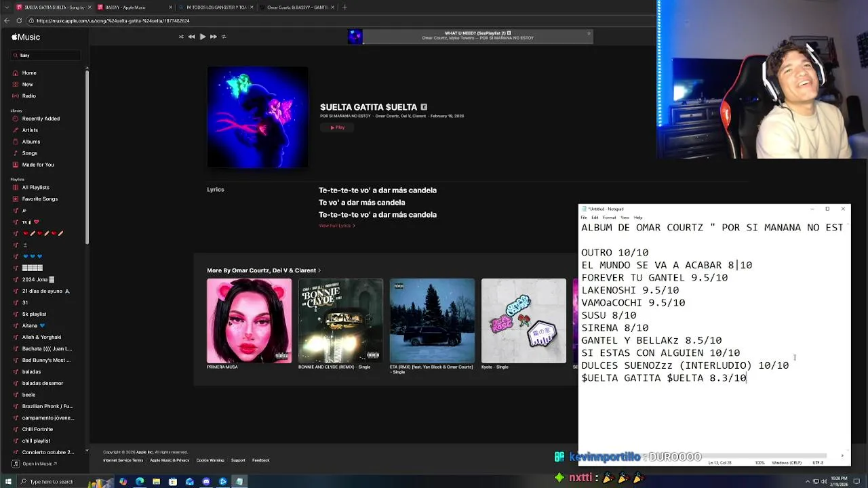Open the Notepad View menu

pyautogui.click(x=625, y=218)
